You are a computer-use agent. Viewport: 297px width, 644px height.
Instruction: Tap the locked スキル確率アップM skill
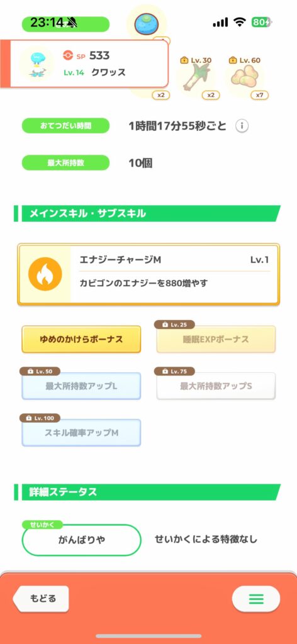81,433
